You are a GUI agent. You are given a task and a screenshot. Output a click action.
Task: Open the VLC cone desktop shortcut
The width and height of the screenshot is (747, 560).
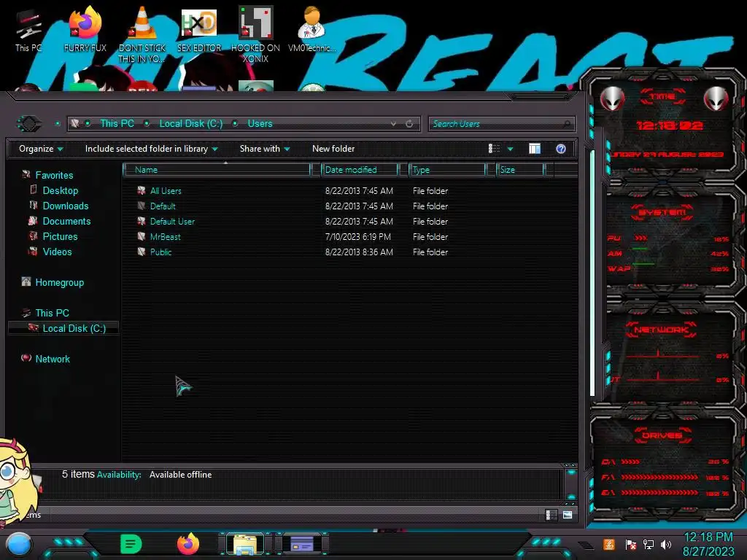142,34
